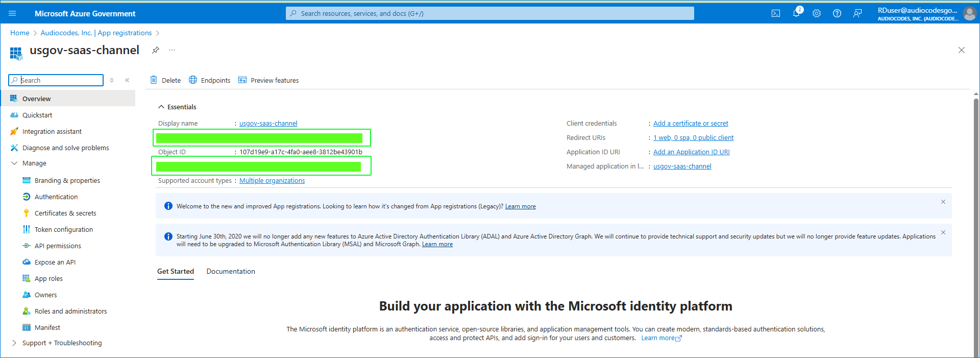Click the Token configuration icon
Screen dimensions: 980x358
[27, 229]
